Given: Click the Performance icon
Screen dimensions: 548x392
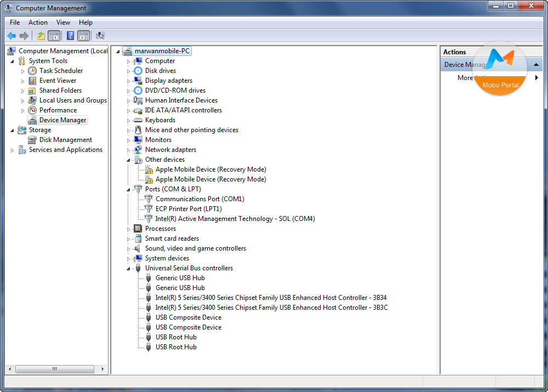Looking at the screenshot, I should click(32, 110).
